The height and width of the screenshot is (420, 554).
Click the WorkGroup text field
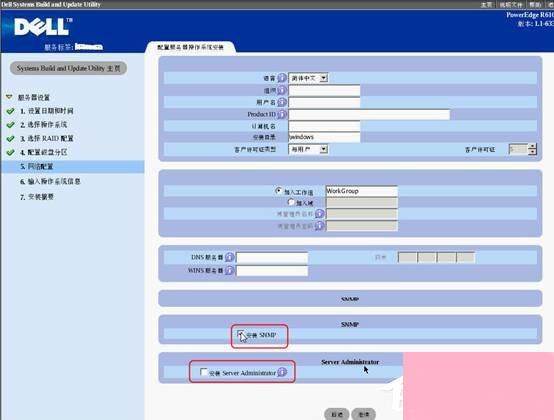point(362,191)
